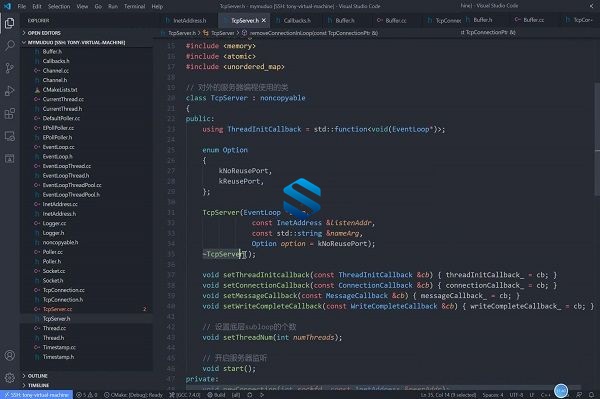
Task: Click the feedback icon in the status bar
Action: click(x=579, y=395)
